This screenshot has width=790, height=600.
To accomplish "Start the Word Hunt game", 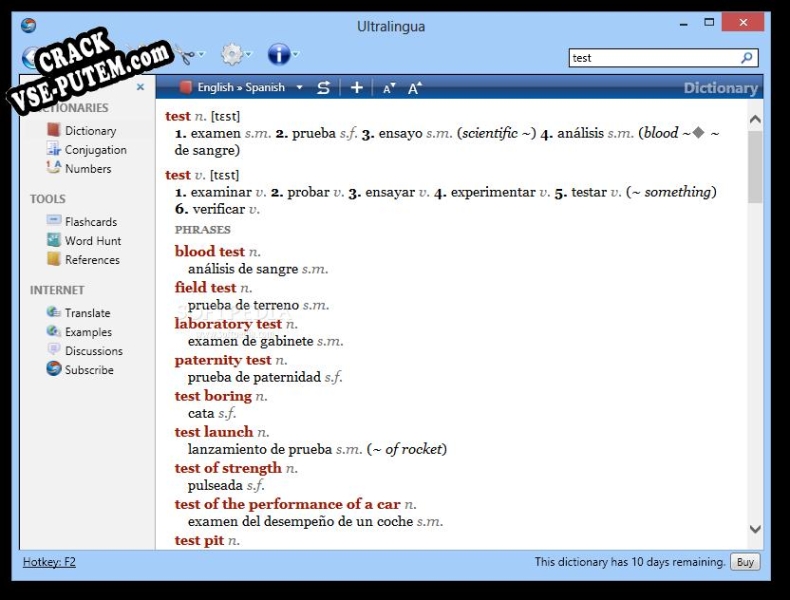I will [92, 241].
